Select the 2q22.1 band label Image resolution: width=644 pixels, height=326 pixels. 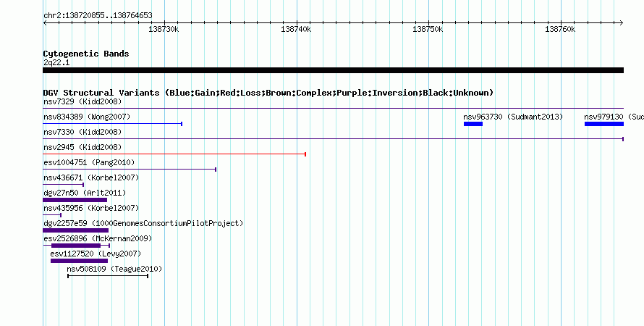point(56,62)
